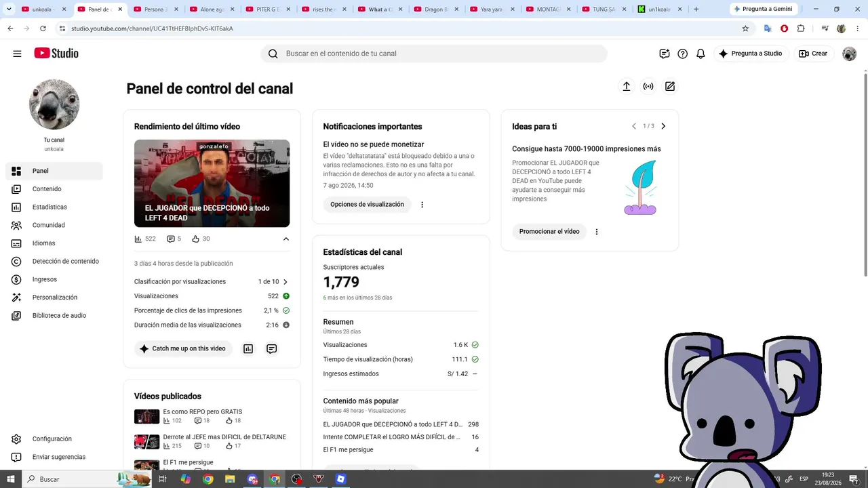Image resolution: width=868 pixels, height=488 pixels.
Task: Go to next idea in Ideas para ti
Action: click(663, 126)
